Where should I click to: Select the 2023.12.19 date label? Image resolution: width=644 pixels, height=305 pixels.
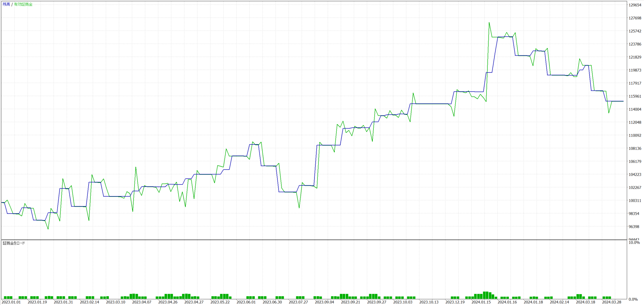pos(455,302)
